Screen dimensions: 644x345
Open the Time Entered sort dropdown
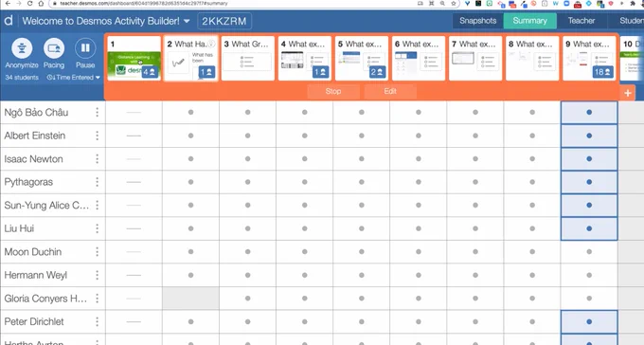coord(74,78)
